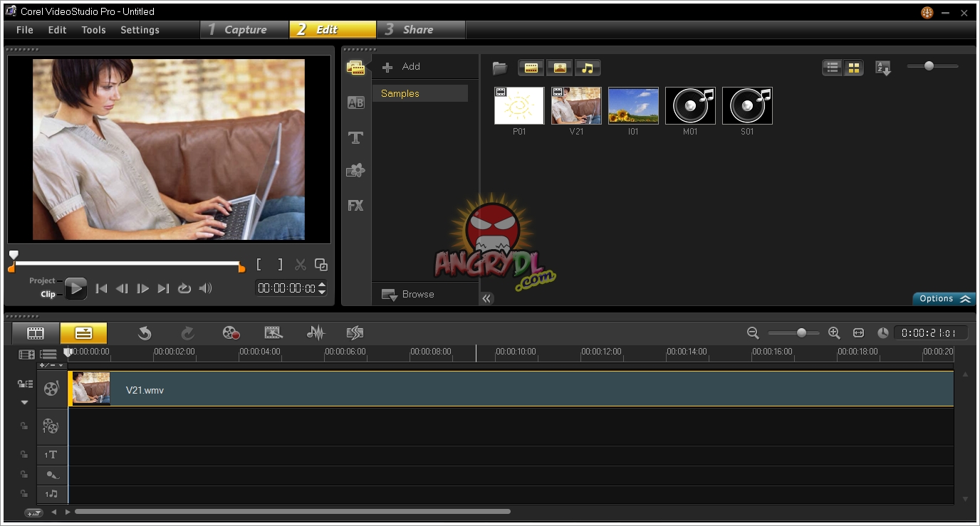Switch preview to Clip mode
The image size is (980, 526).
click(48, 294)
